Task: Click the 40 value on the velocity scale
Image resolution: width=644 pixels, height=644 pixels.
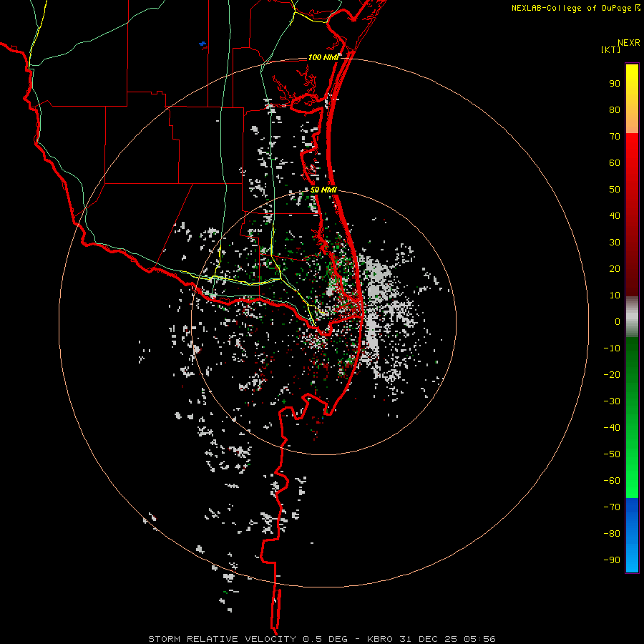Action: tap(615, 216)
